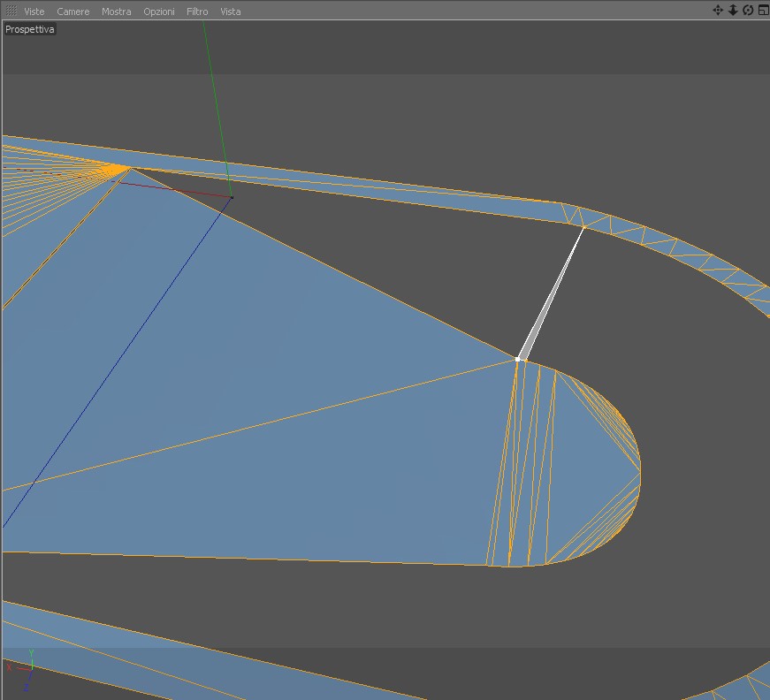Viewport: 770px width, 700px height.
Task: Open the Opzioni menu
Action: click(x=158, y=11)
